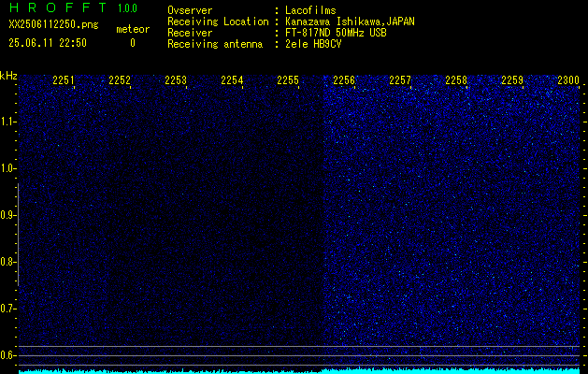
Task: Click the 0.9 frequency axis label
Action: coord(7,215)
